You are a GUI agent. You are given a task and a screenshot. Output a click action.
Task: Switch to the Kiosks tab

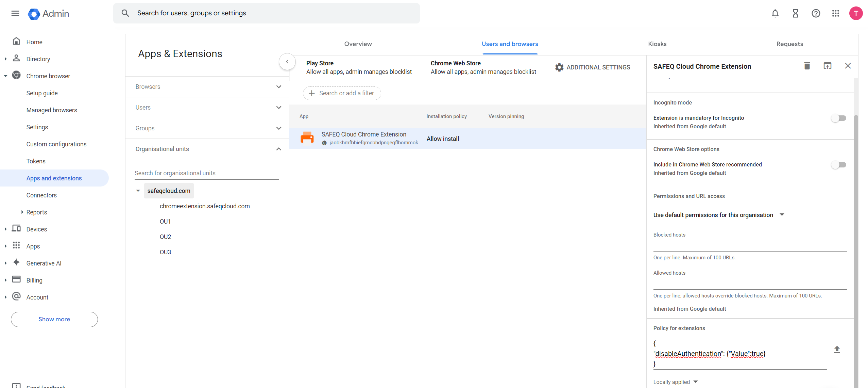pyautogui.click(x=657, y=44)
